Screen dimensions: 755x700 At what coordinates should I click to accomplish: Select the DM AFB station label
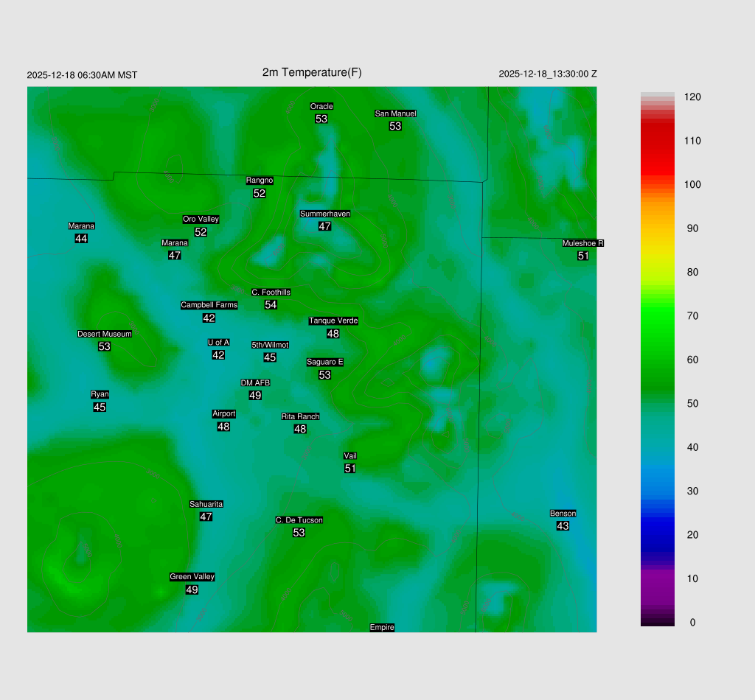[255, 382]
